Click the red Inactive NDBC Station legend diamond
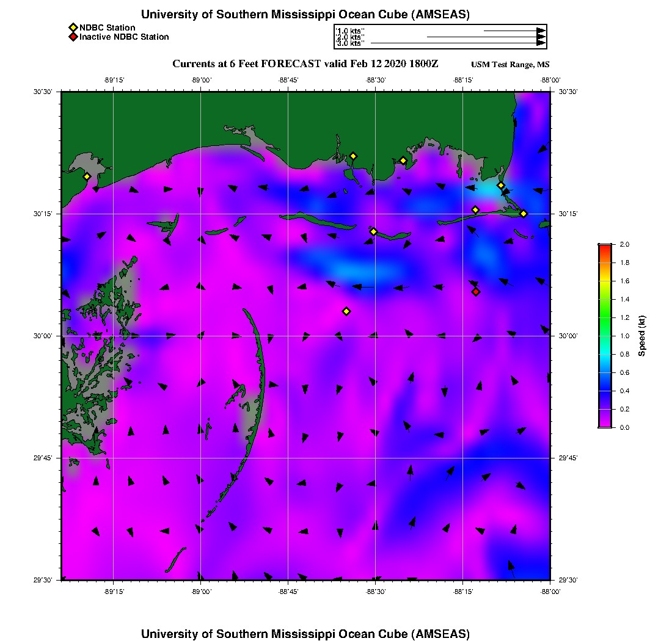Viewport: 672px width, 641px height. point(73,37)
